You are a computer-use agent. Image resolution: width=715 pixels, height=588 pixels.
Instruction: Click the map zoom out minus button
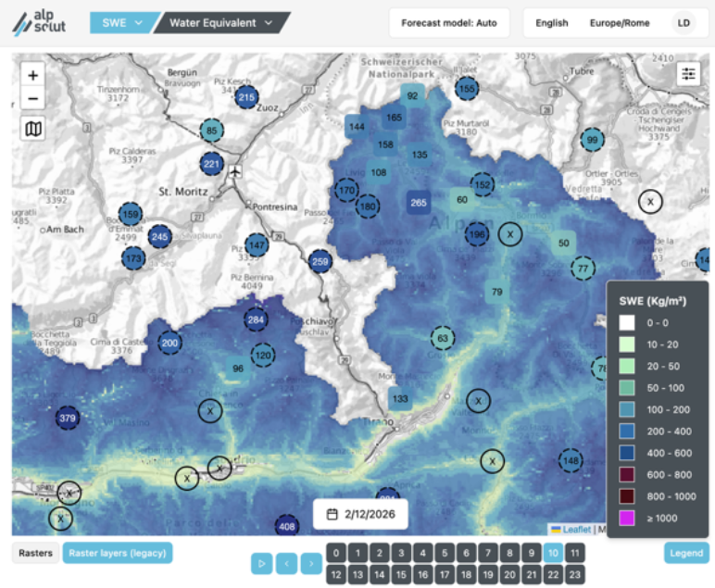tap(33, 99)
